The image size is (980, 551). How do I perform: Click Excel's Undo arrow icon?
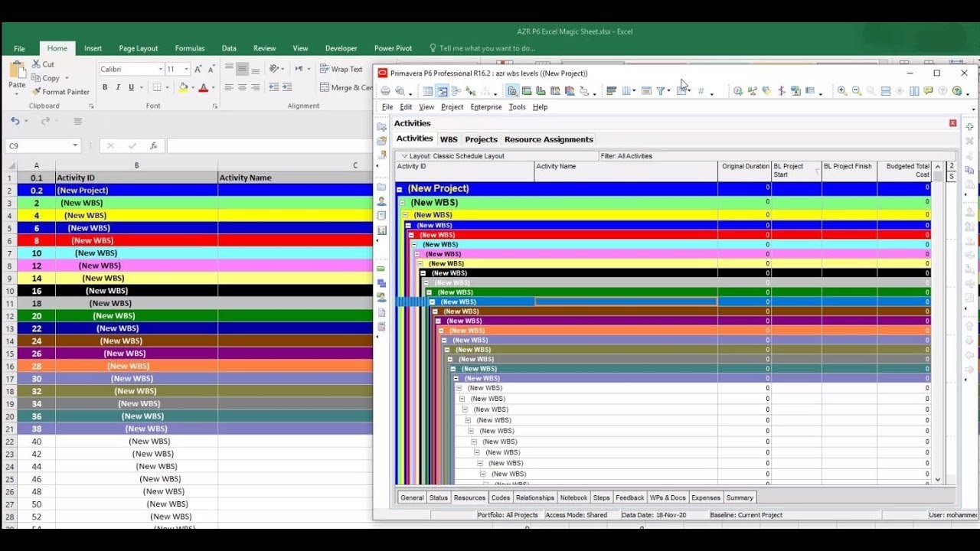[15, 121]
